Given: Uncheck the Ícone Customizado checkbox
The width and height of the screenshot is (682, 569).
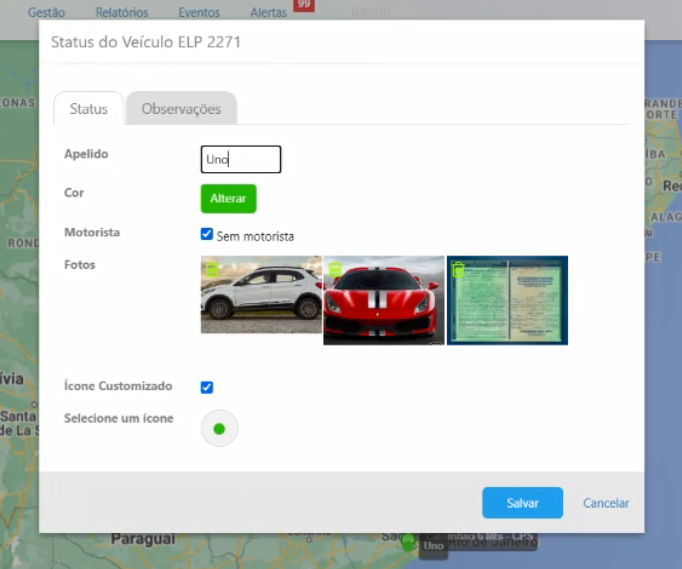Looking at the screenshot, I should [207, 388].
